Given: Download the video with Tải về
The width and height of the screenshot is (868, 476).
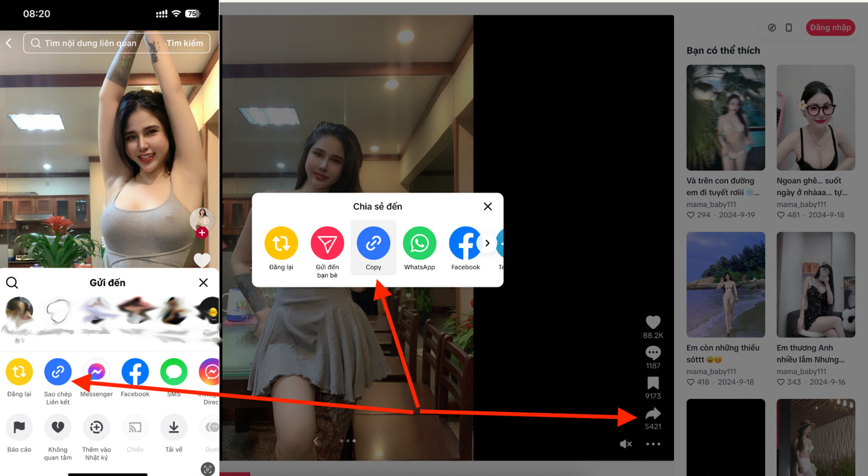Looking at the screenshot, I should [174, 427].
